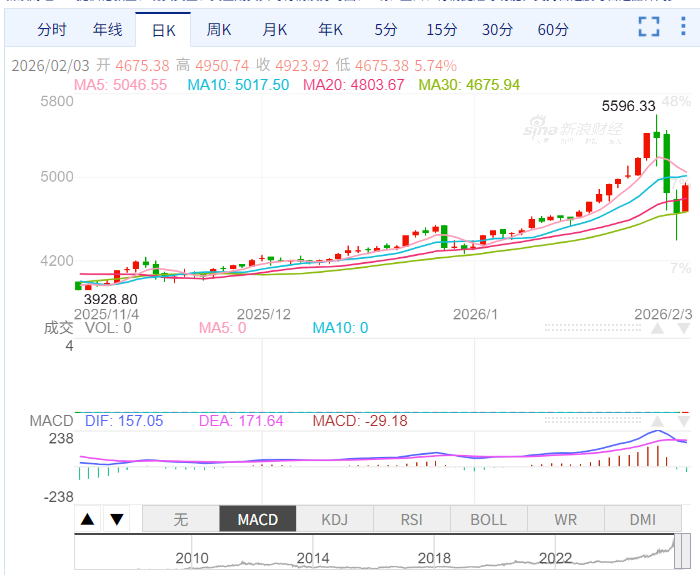The height and width of the screenshot is (575, 700).
Task: Open the 60分 chart tab
Action: coord(553,30)
